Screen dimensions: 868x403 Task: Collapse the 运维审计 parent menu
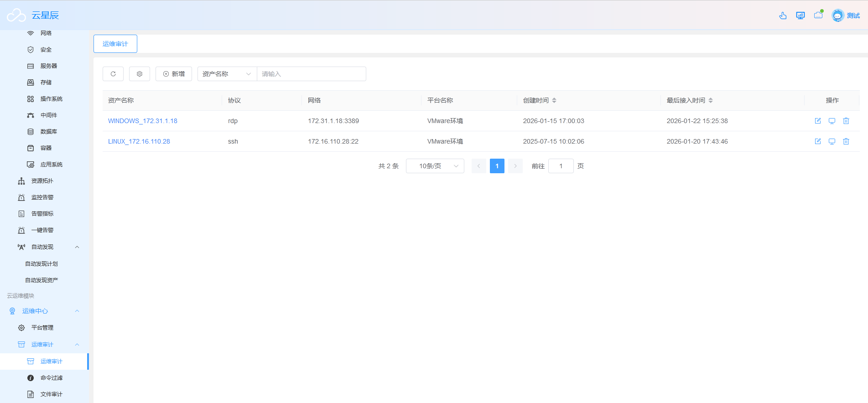(46, 345)
